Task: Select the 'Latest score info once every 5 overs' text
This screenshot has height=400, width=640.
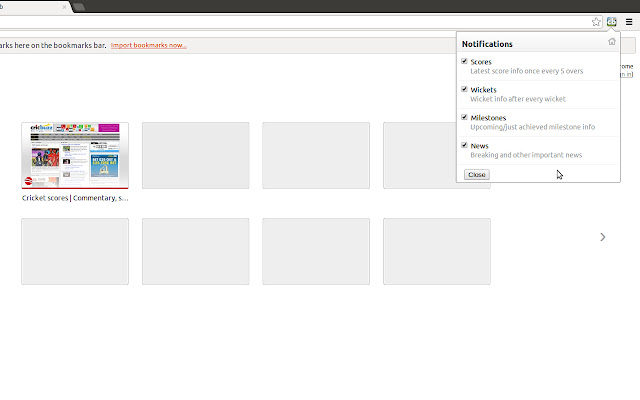Action: point(527,71)
